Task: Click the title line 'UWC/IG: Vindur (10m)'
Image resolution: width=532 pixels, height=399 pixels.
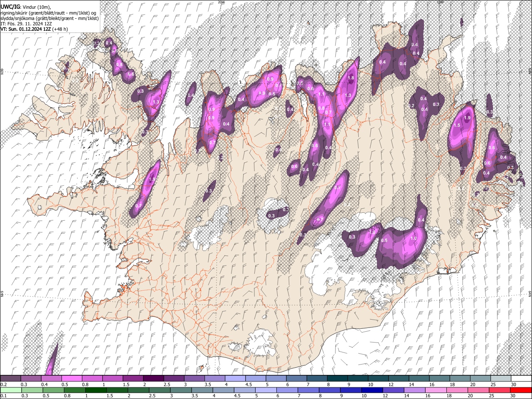Action: tap(25, 7)
